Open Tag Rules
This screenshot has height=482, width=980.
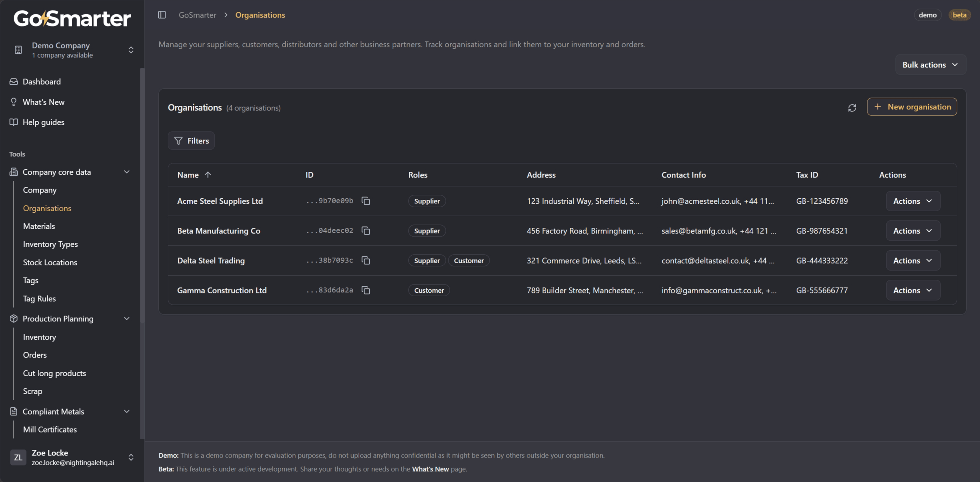39,298
